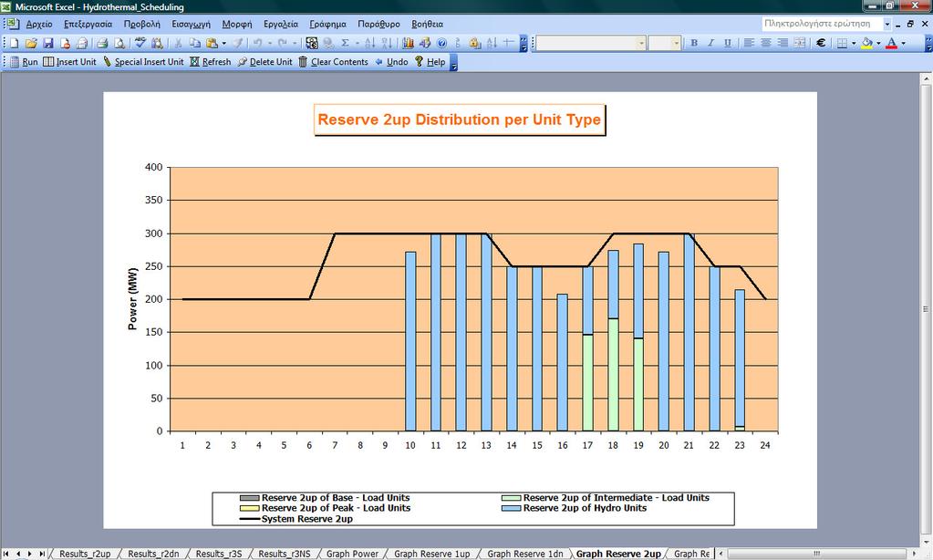Viewport: 933px width, 560px height.
Task: Open the Εισαγωγή menu
Action: (x=191, y=24)
